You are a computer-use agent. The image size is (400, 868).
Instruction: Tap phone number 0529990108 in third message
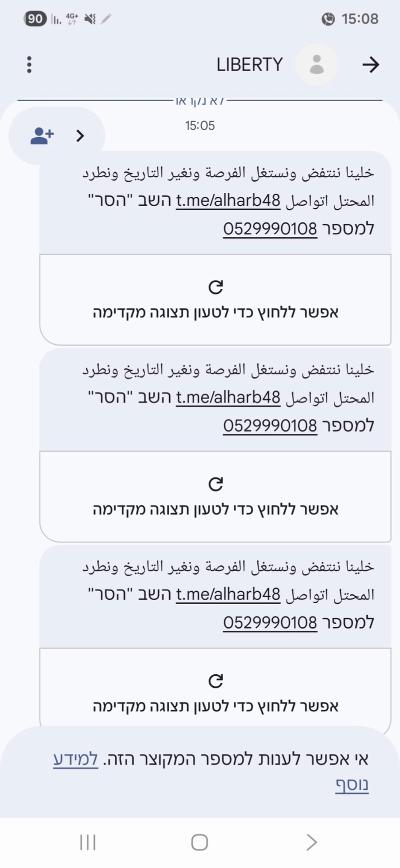pyautogui.click(x=270, y=622)
